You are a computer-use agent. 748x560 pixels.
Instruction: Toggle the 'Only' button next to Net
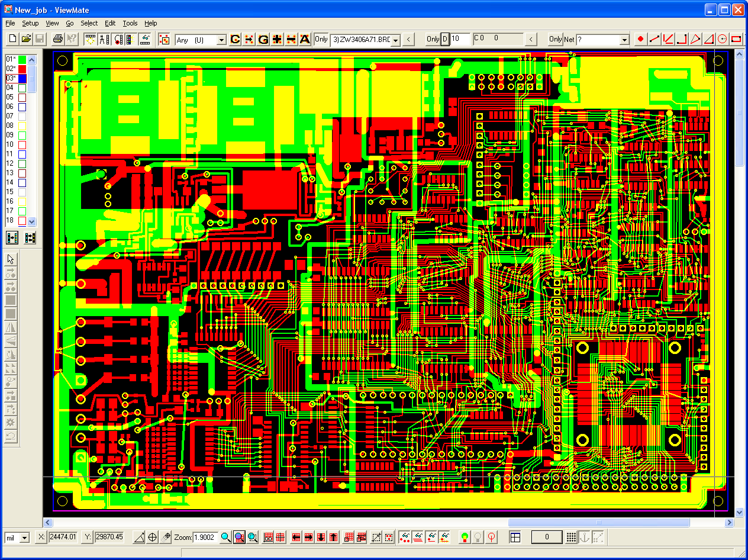pos(555,39)
